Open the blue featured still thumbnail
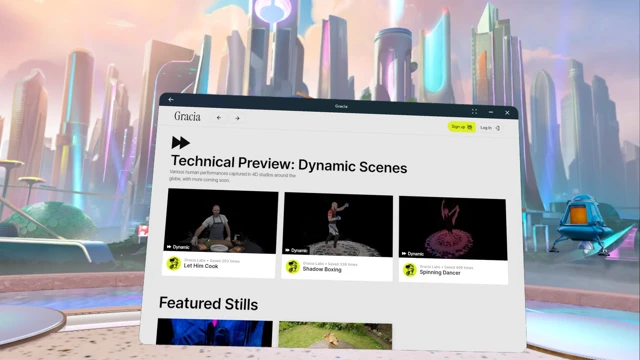 tap(214, 333)
